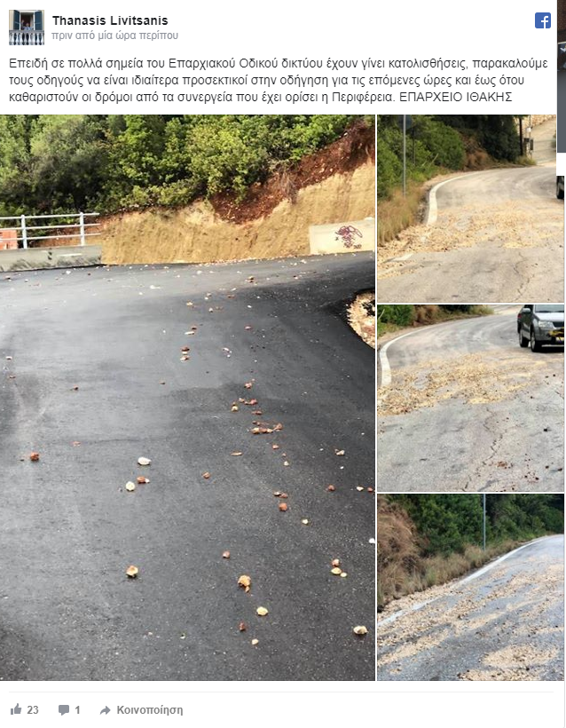Click the share arrow icon

coord(106,710)
